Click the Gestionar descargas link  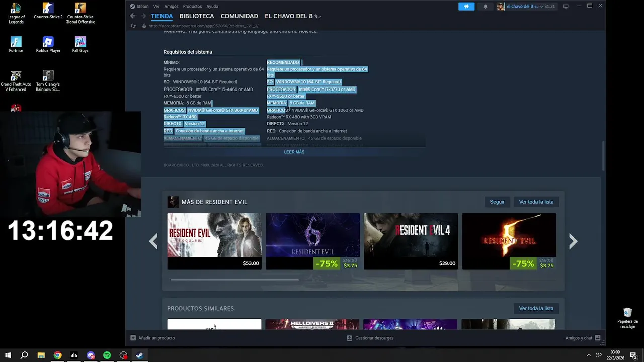pos(374,338)
